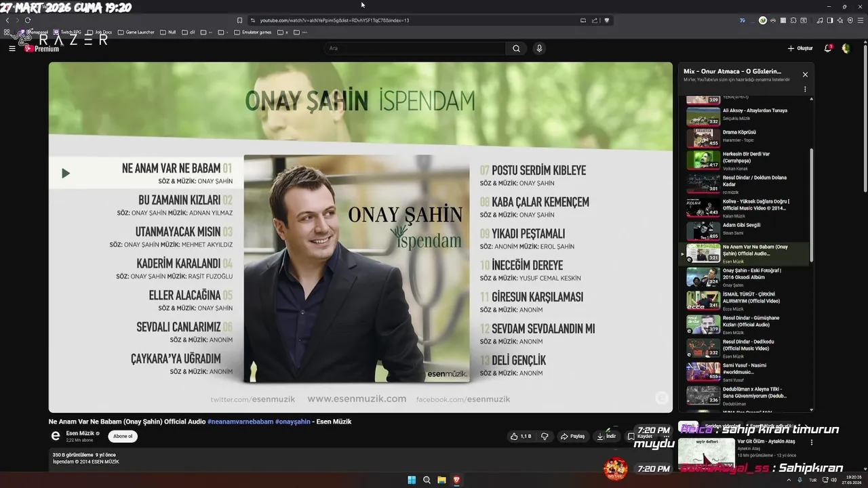
Task: Select Adam Gibi Sevgili in playlist
Action: (746, 230)
